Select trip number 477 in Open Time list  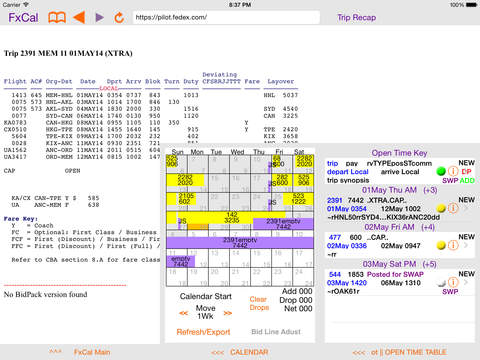(335, 237)
